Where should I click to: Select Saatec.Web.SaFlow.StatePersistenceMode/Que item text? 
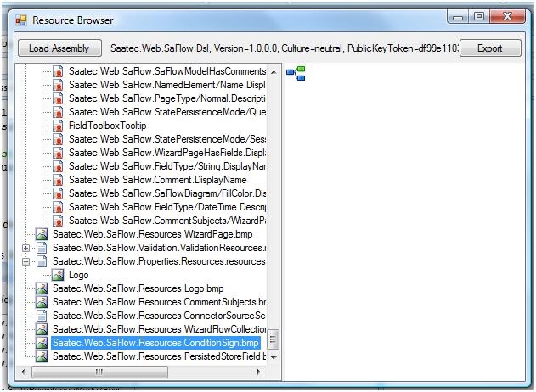coord(167,112)
